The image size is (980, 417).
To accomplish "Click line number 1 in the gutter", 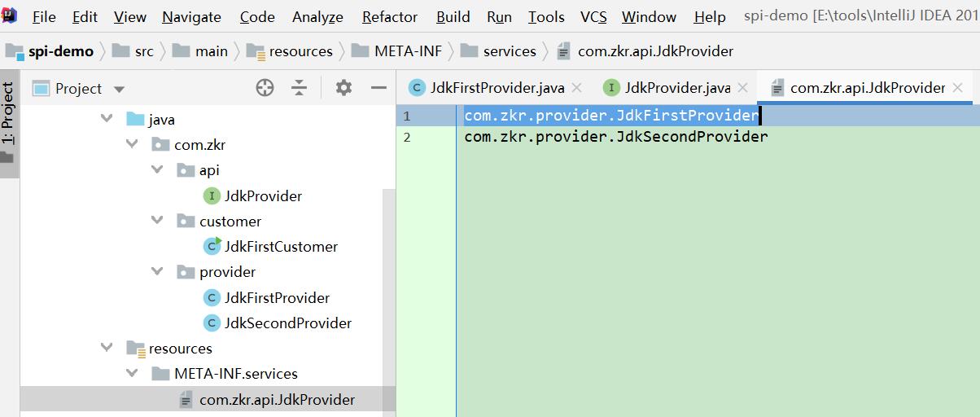I will (x=407, y=116).
